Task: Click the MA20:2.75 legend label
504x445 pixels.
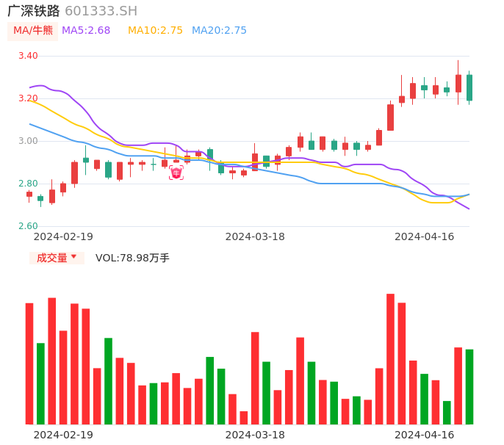Action: (219, 31)
